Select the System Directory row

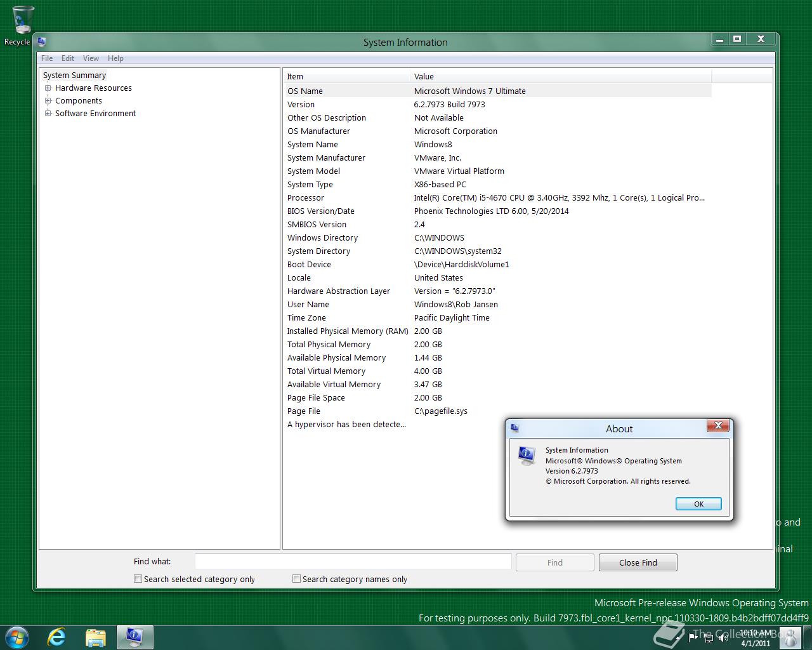click(498, 251)
